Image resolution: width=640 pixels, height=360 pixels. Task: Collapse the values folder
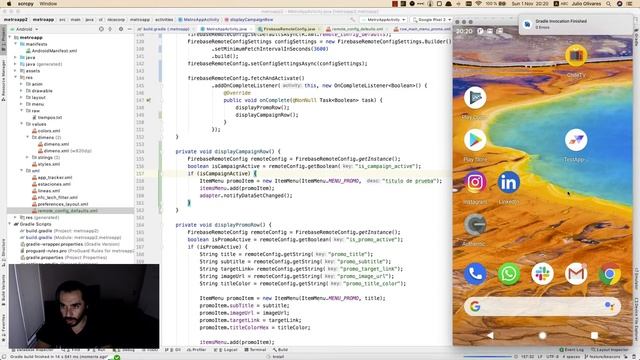[x=22, y=124]
